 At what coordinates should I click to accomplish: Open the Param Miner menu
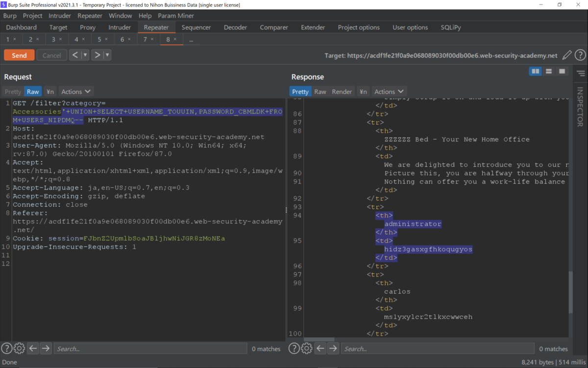click(x=176, y=16)
